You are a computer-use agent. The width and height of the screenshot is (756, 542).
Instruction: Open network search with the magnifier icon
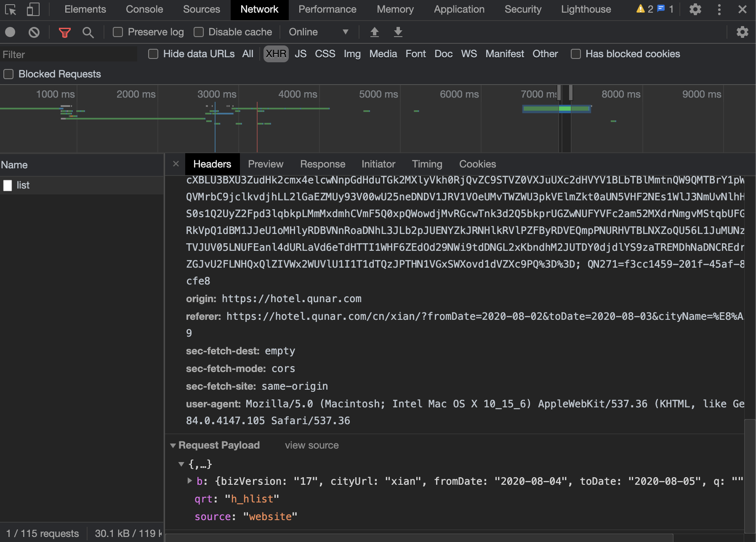88,32
